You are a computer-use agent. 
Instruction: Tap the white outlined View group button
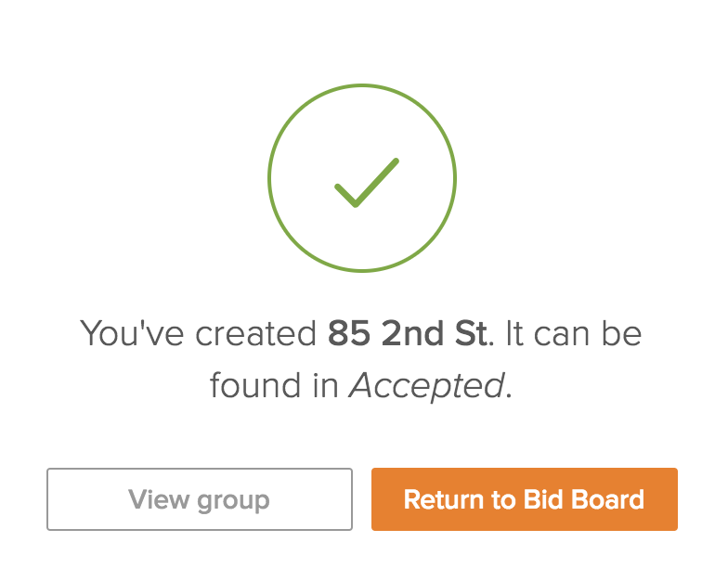pos(200,499)
